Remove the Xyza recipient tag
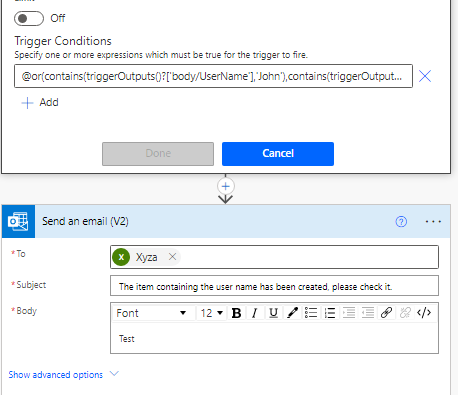This screenshot has width=458, height=395. click(172, 257)
